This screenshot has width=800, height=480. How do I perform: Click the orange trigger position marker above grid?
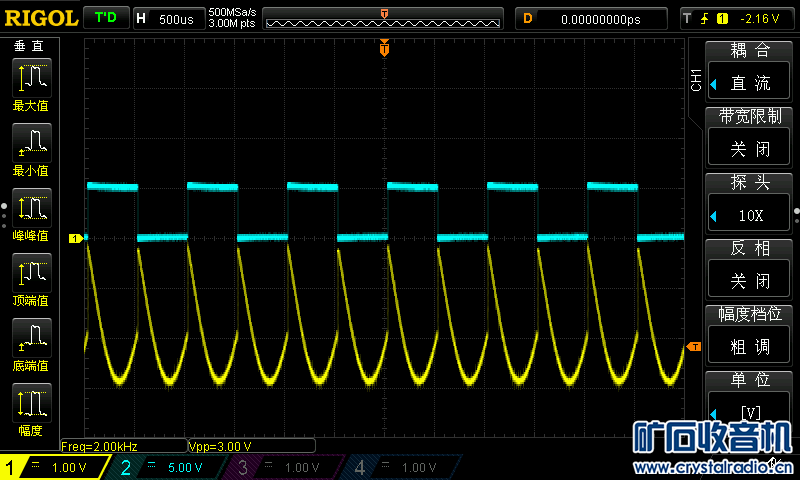tap(384, 48)
